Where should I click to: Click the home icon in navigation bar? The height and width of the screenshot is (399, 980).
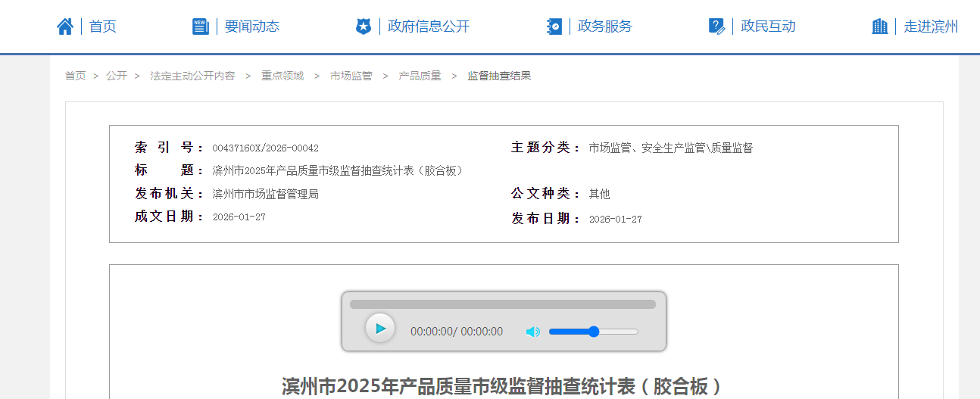point(65,26)
